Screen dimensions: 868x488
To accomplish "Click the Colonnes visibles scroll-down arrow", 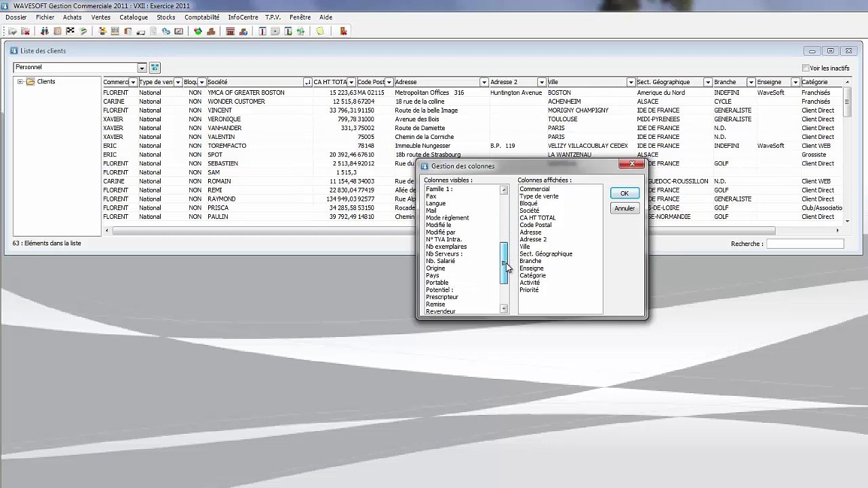I will (x=504, y=308).
